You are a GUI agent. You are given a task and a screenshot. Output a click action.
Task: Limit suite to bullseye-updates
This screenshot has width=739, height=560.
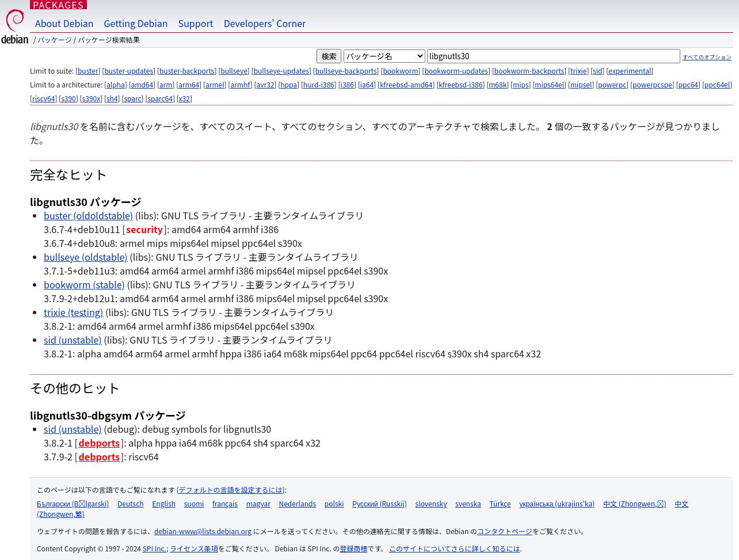coord(281,71)
